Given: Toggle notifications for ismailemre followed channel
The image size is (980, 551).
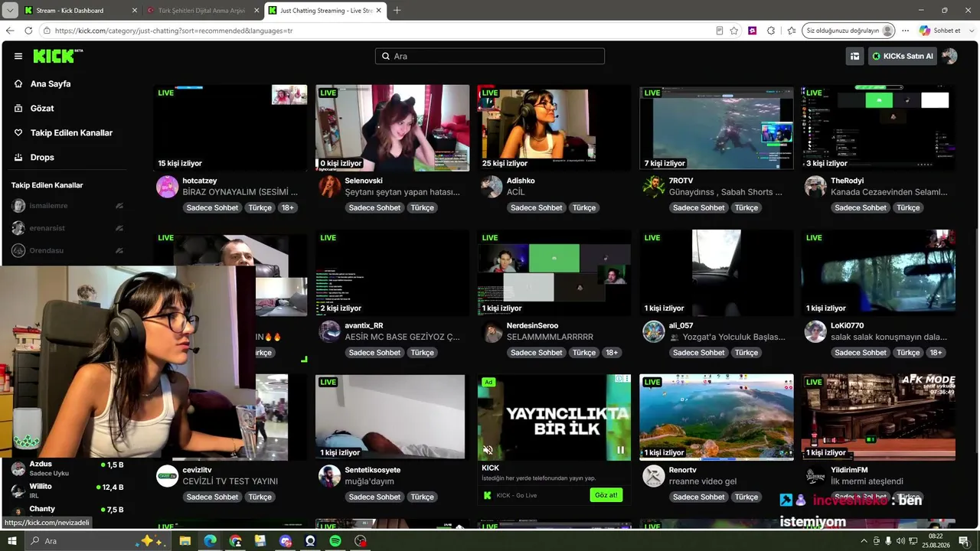Looking at the screenshot, I should pyautogui.click(x=119, y=206).
